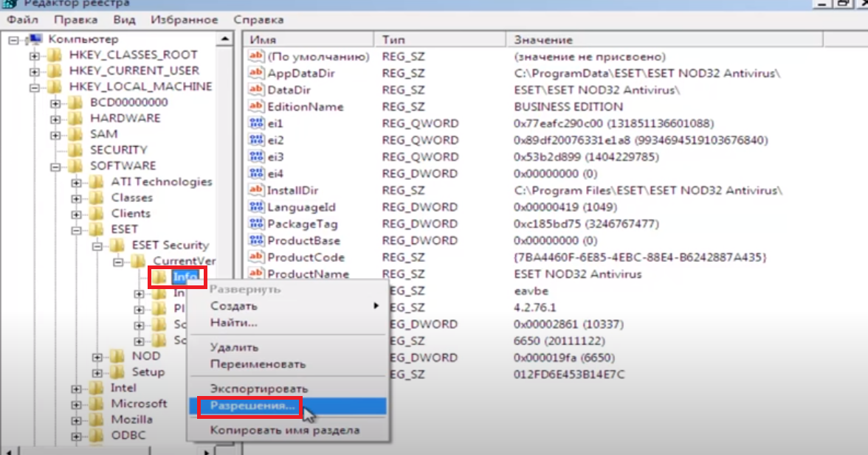
Task: Click the binary icon of ei3
Action: [x=256, y=156]
